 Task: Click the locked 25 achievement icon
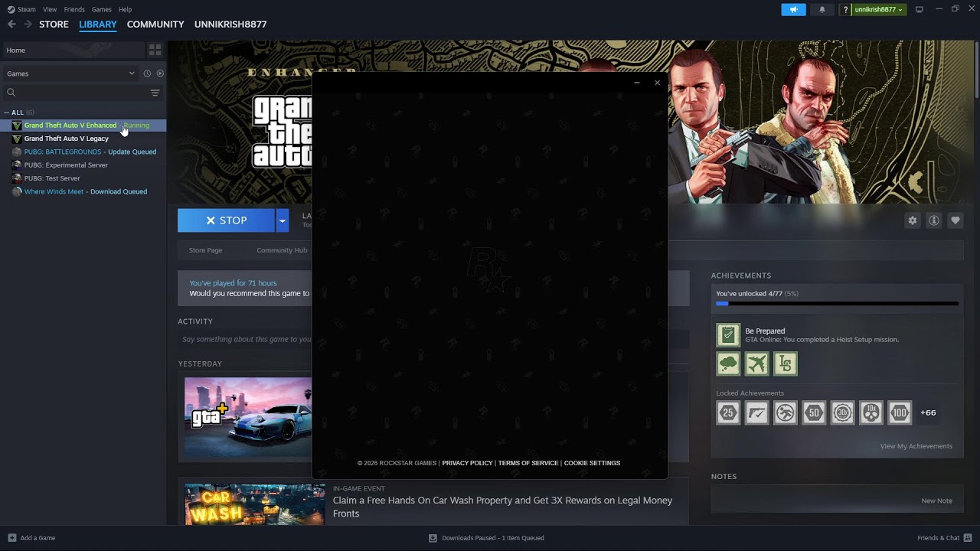click(x=728, y=413)
